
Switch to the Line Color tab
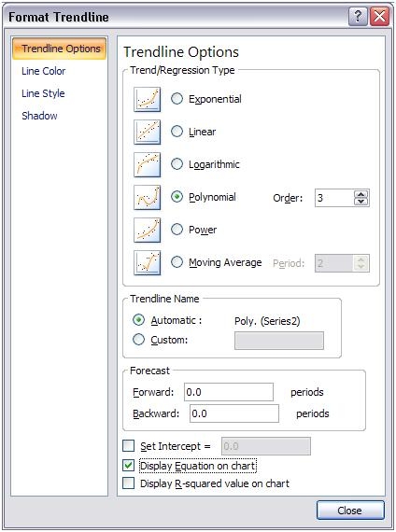44,71
